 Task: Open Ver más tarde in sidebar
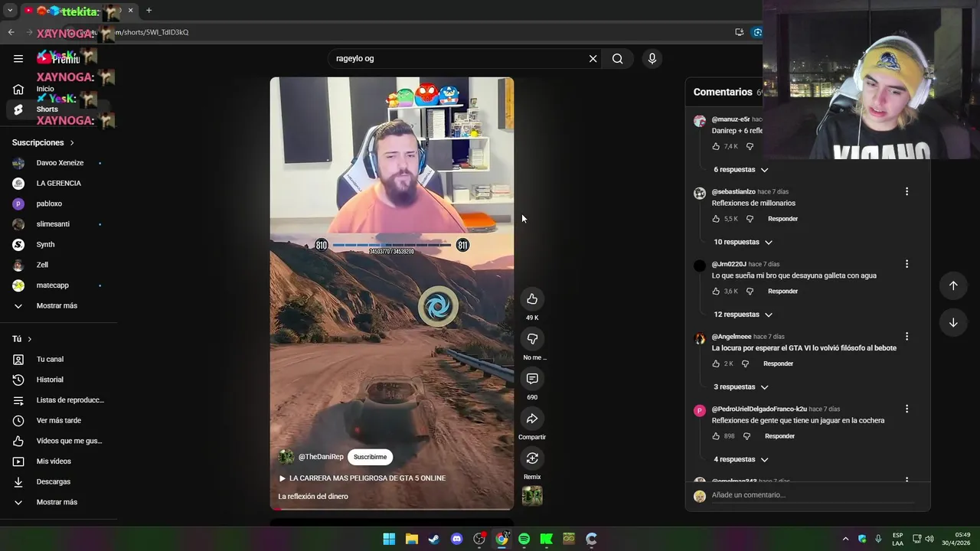58,421
